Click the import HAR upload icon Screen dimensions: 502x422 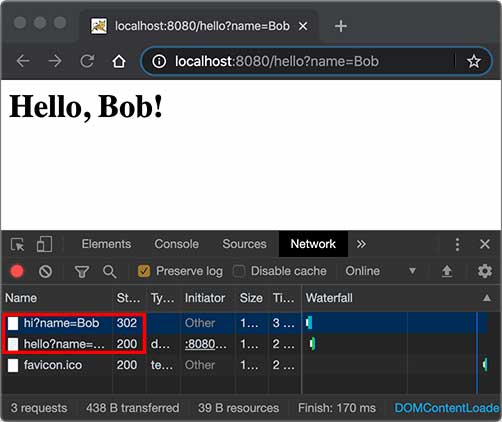coord(447,271)
